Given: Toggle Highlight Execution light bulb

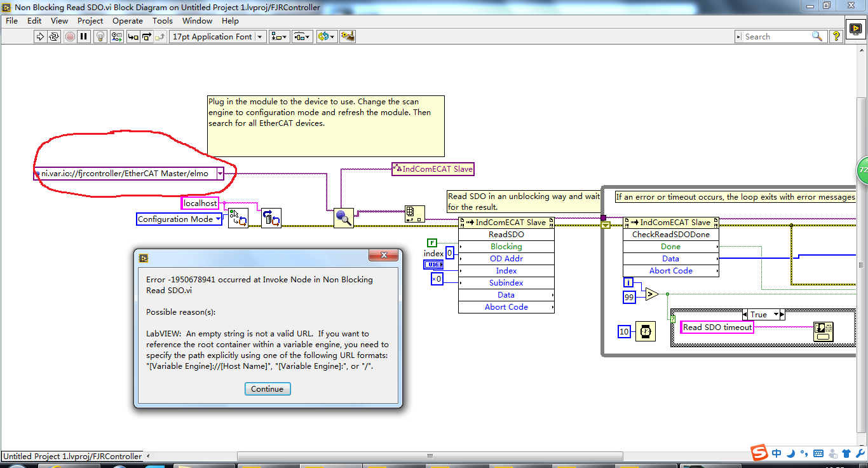Looking at the screenshot, I should (100, 37).
